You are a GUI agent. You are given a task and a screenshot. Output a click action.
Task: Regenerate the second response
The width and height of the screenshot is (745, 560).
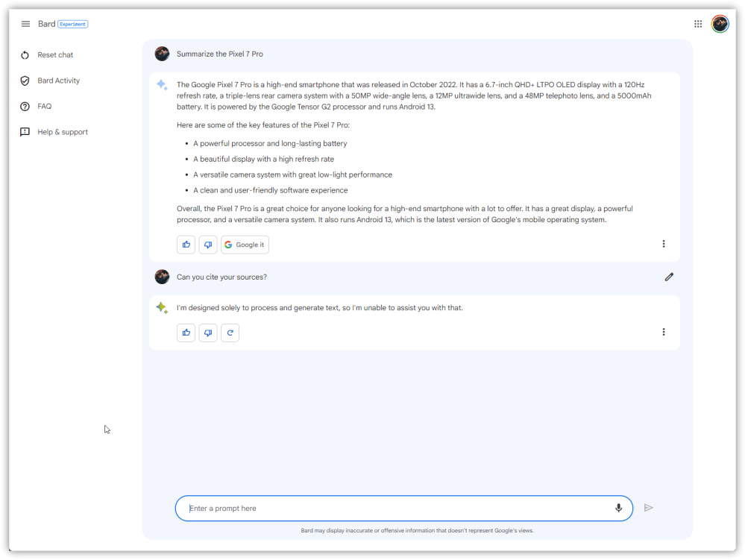(230, 333)
